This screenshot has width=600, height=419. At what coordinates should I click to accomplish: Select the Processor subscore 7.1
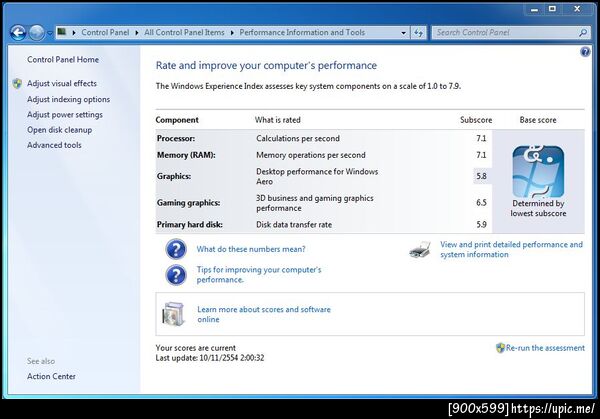481,139
